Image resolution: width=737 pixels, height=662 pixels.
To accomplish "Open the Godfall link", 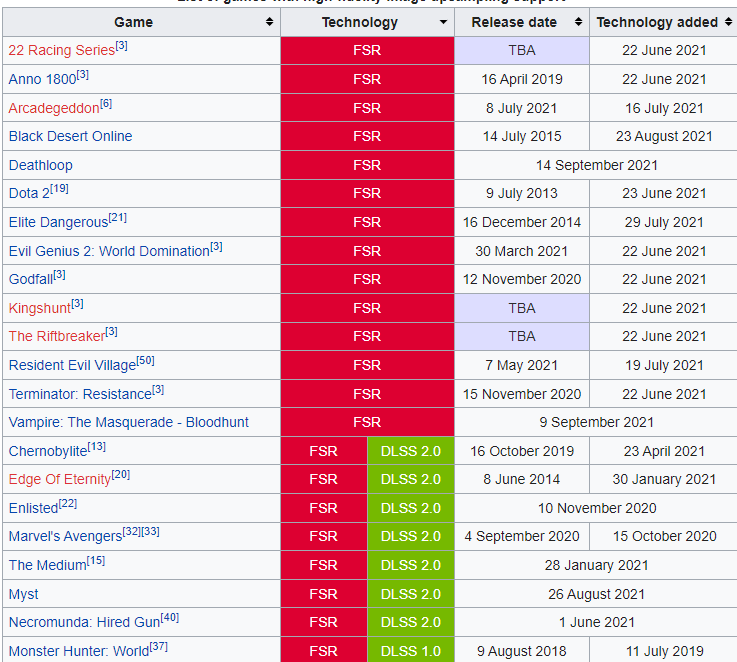I will (x=31, y=279).
